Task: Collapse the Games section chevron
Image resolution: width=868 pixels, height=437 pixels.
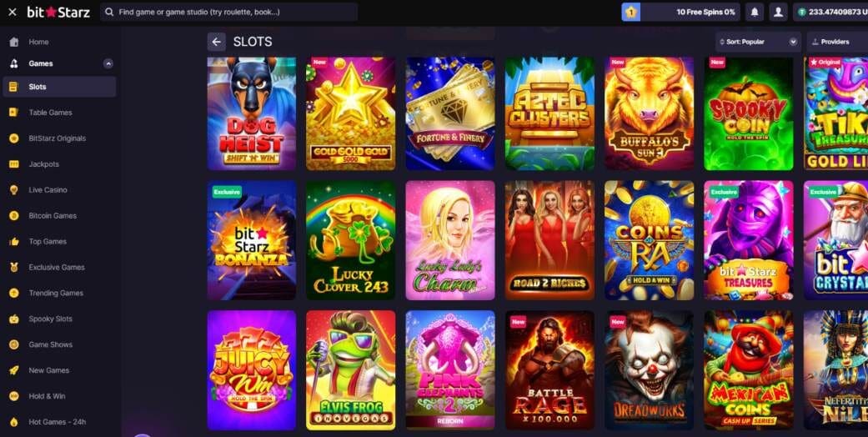Action: coord(108,63)
